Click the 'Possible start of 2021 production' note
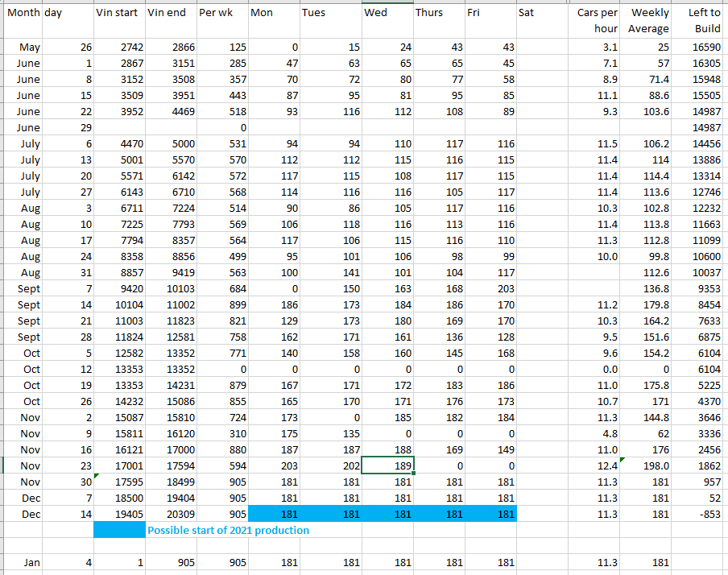 click(x=228, y=530)
